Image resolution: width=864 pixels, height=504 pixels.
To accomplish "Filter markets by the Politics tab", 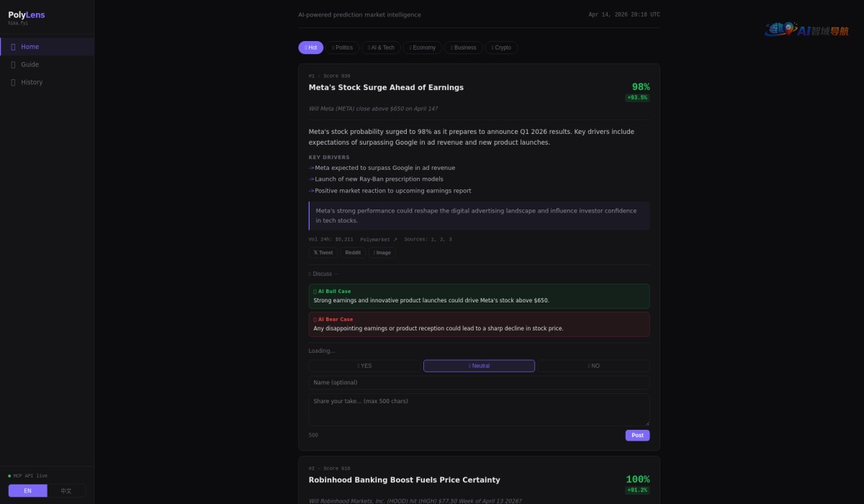I will [x=342, y=48].
